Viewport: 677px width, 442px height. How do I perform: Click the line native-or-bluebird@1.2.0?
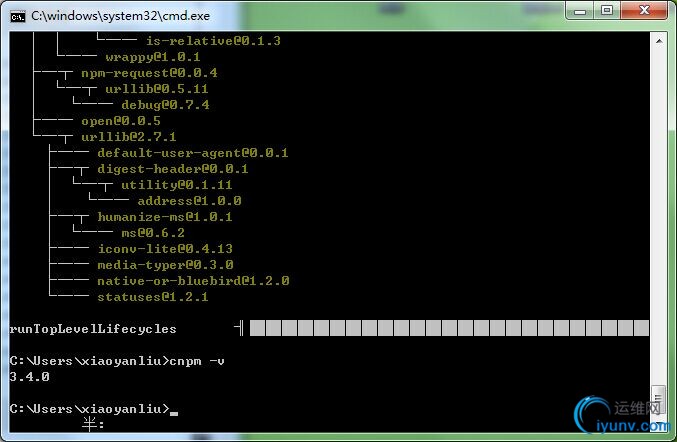pos(193,281)
